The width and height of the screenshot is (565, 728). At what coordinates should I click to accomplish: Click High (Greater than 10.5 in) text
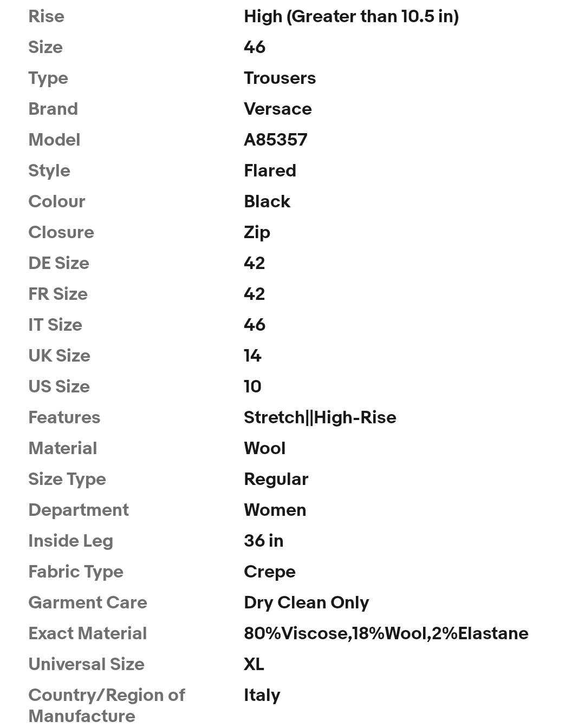pyautogui.click(x=351, y=16)
